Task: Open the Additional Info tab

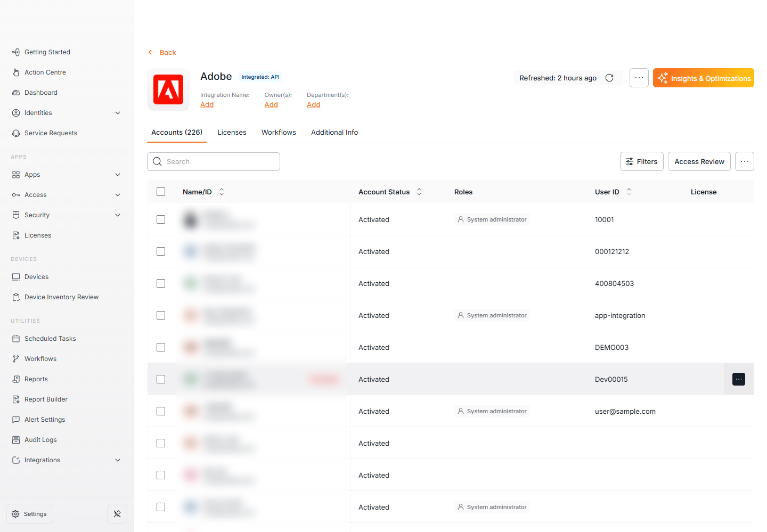Action: pos(334,132)
